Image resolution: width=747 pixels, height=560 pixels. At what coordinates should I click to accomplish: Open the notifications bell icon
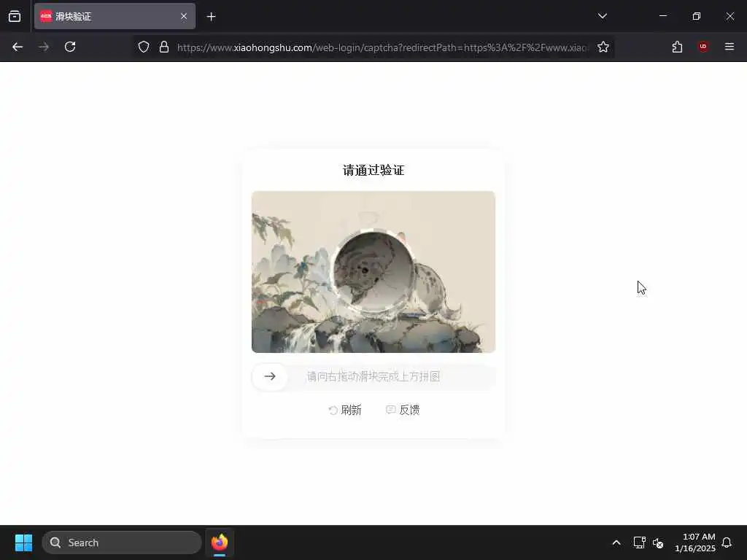coord(727,542)
